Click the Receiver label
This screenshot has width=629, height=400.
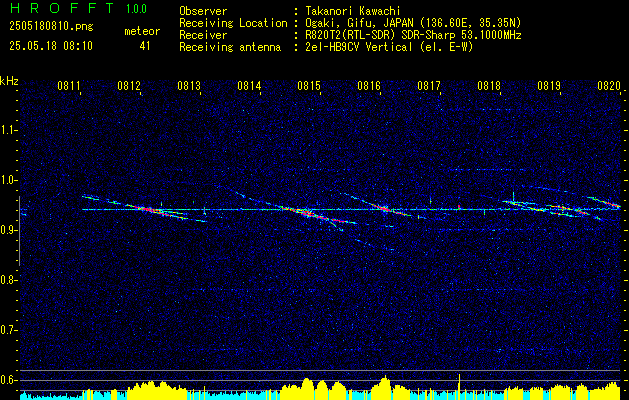click(203, 35)
